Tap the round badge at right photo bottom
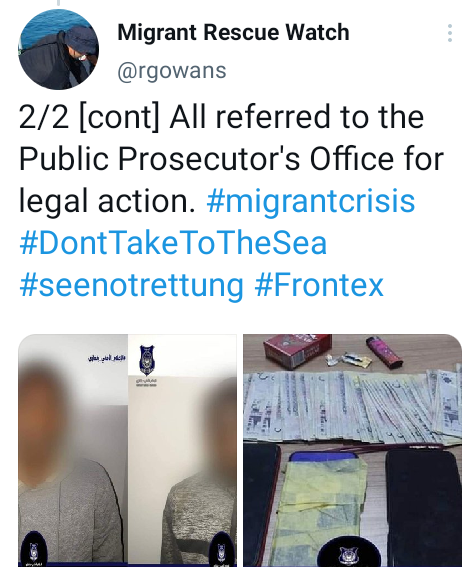 (349, 554)
